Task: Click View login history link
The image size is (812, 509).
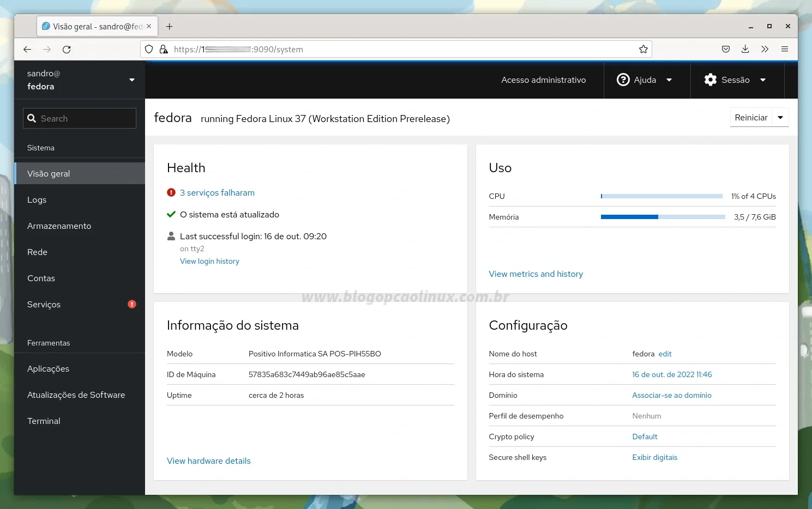Action: click(x=209, y=261)
